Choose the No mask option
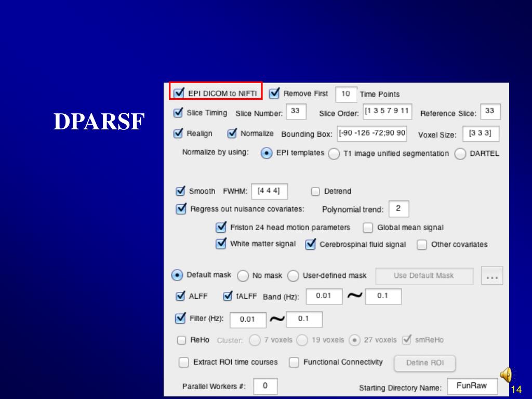 (243, 276)
